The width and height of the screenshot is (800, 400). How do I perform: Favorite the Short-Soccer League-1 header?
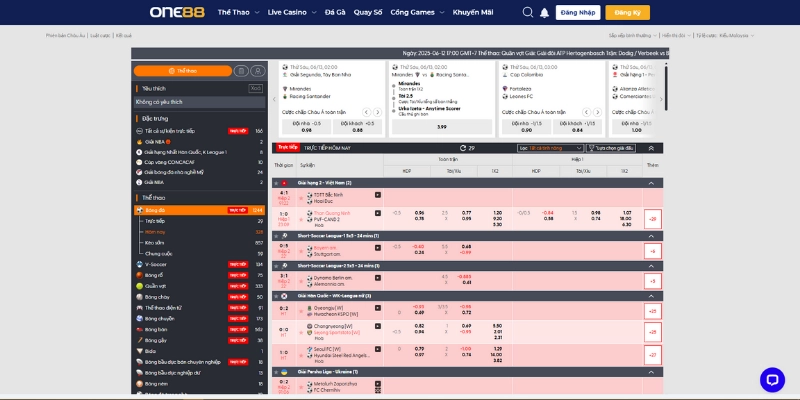click(276, 236)
